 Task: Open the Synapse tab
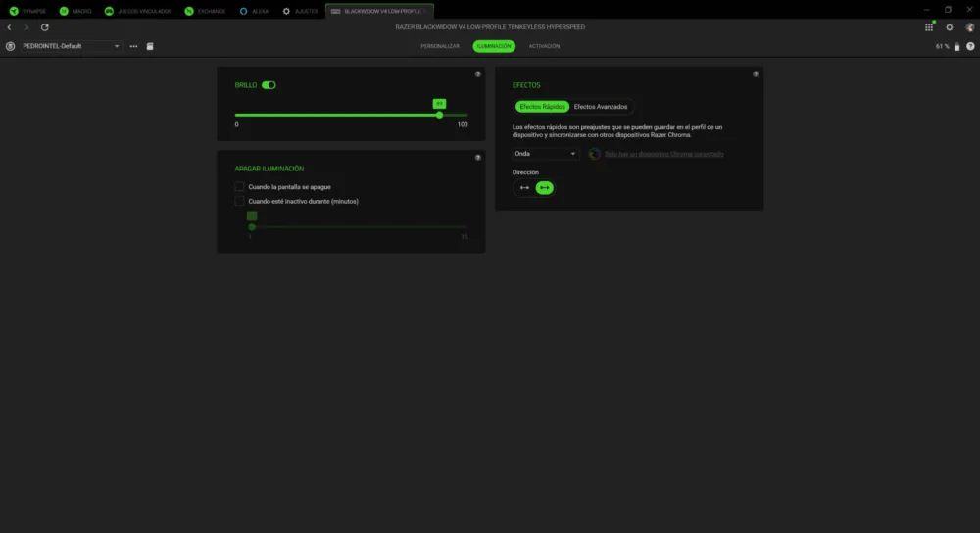pyautogui.click(x=27, y=11)
